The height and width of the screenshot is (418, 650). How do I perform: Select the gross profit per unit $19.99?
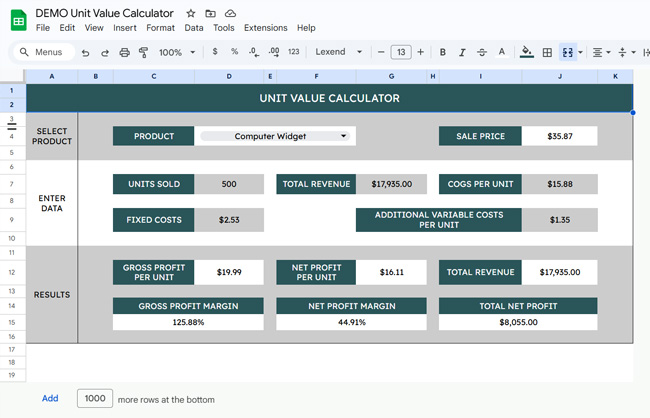(x=229, y=272)
